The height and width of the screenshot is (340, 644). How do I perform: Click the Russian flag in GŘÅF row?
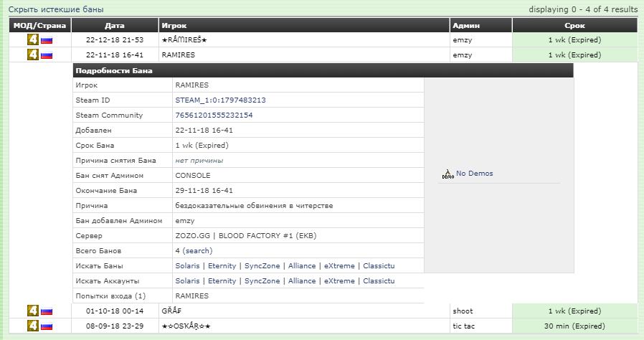(47, 311)
